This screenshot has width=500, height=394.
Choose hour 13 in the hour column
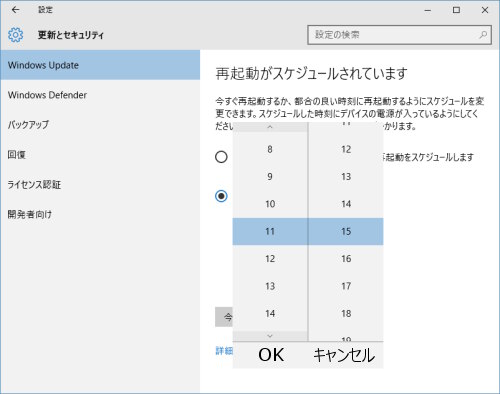270,286
